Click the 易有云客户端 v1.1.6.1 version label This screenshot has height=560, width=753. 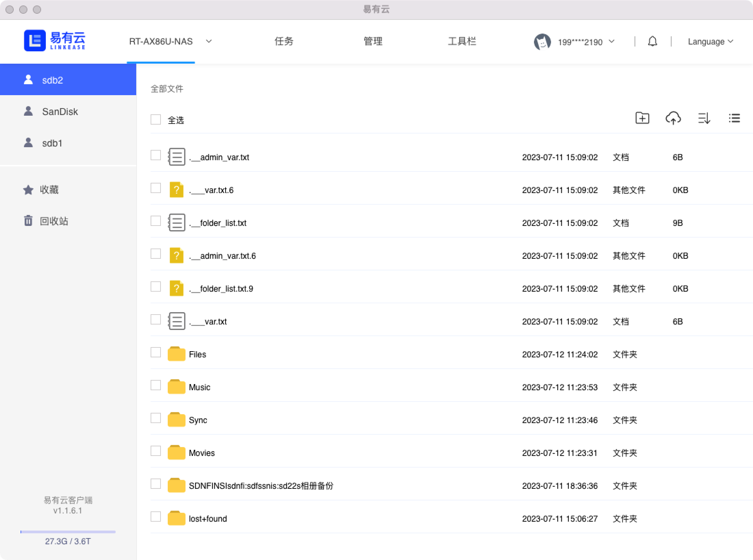click(x=68, y=505)
